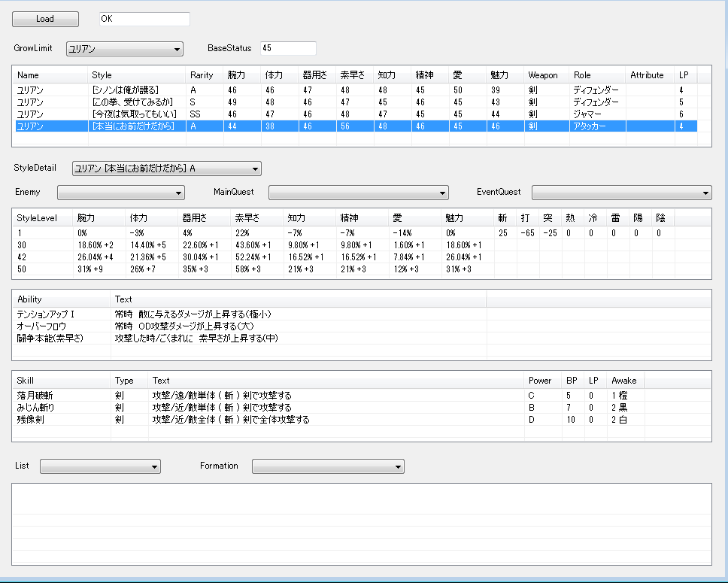Sort by Rarity column header
Screen dimensions: 728x583
tap(204, 75)
